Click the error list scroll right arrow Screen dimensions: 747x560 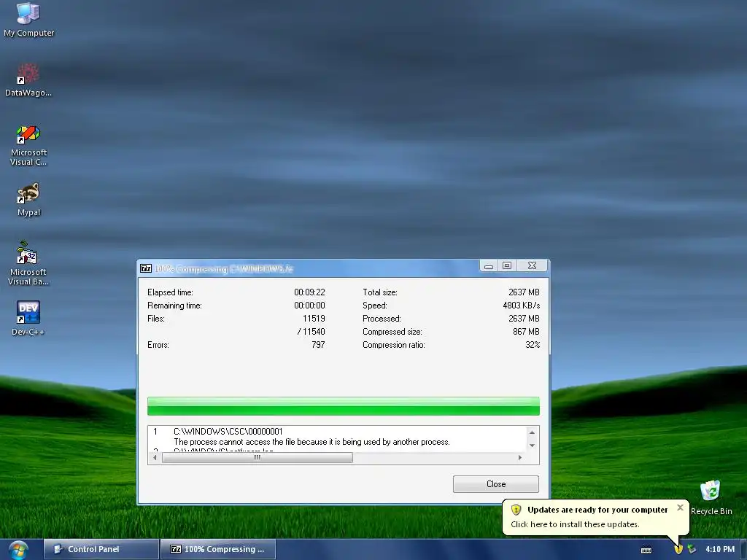tap(519, 458)
